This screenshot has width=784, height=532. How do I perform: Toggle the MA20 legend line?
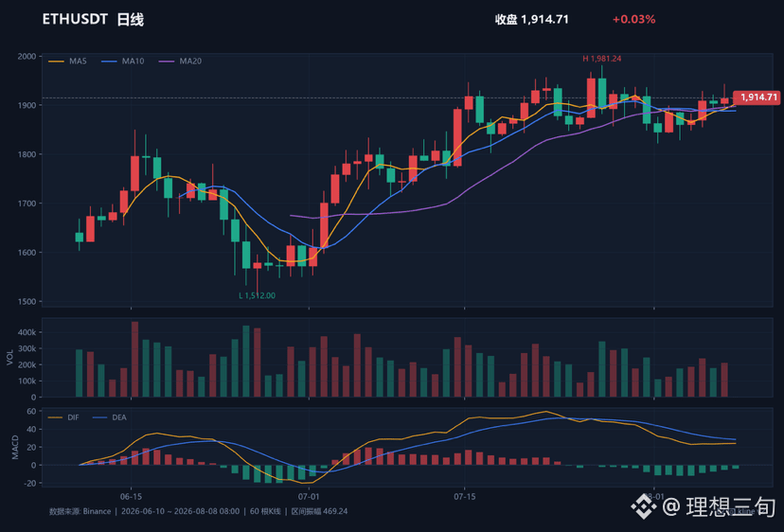click(180, 61)
